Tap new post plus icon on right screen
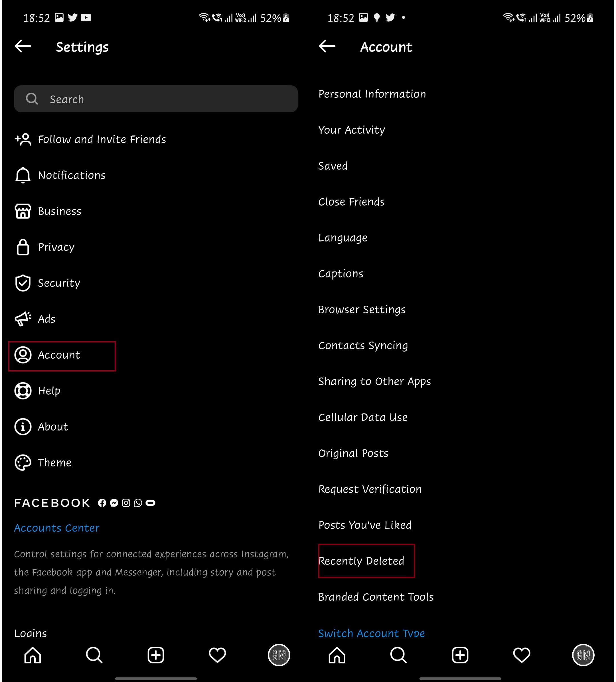The width and height of the screenshot is (616, 682). point(460,655)
